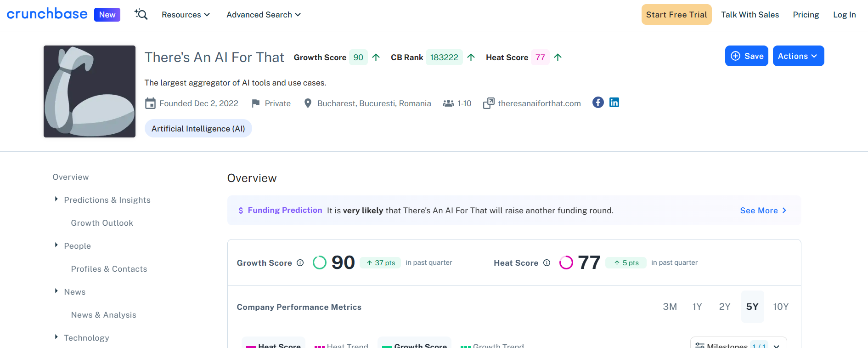
Task: Open the Log In link
Action: coord(845,15)
